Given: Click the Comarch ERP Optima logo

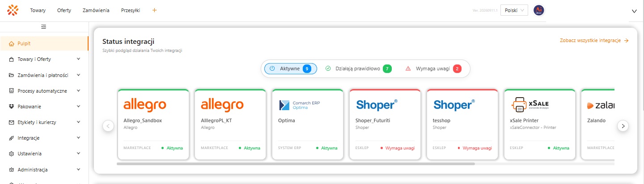Looking at the screenshot, I should (300, 105).
